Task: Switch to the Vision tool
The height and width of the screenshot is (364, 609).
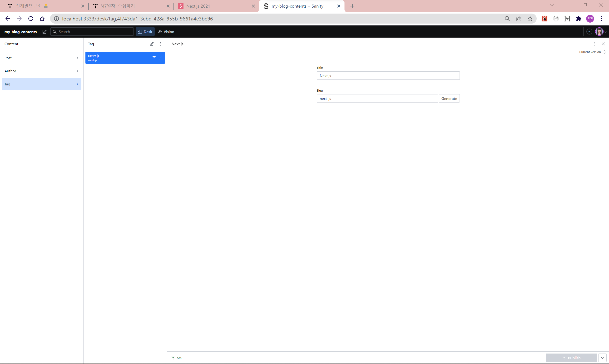Action: [166, 32]
